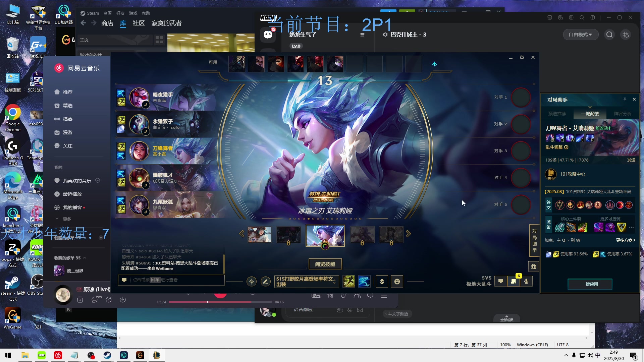Open 第二世界 playlist
The width and height of the screenshot is (644, 362).
tap(69, 271)
